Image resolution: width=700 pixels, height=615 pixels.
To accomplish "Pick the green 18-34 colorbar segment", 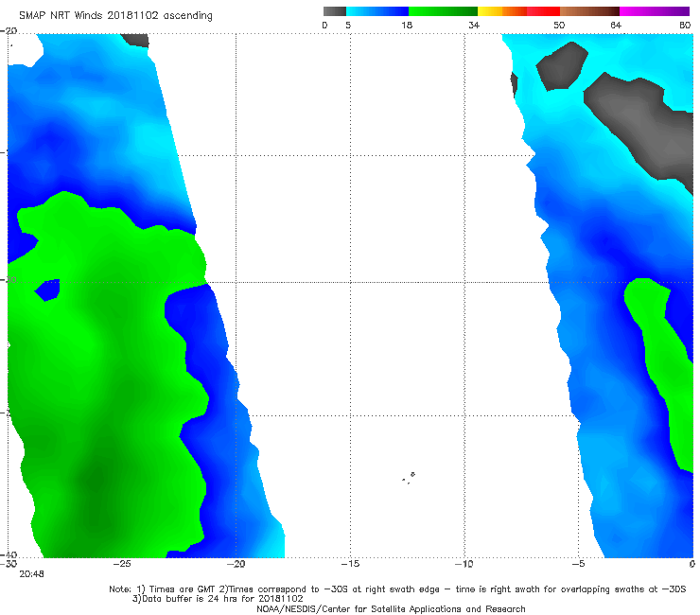I will click(443, 11).
